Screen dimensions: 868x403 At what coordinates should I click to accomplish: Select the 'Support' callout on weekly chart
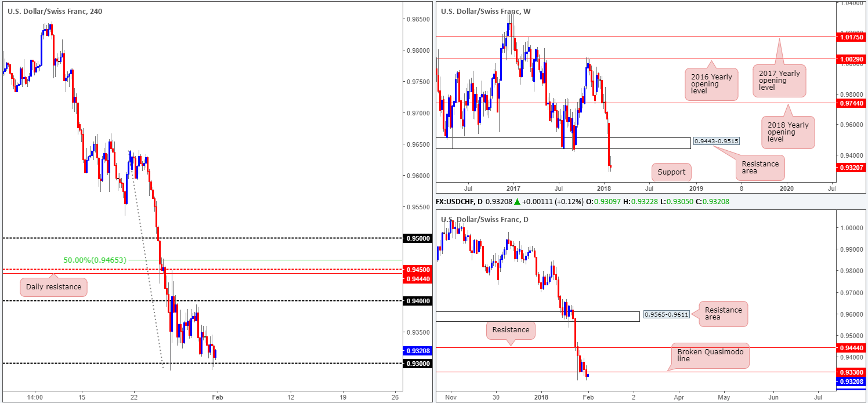(x=671, y=172)
